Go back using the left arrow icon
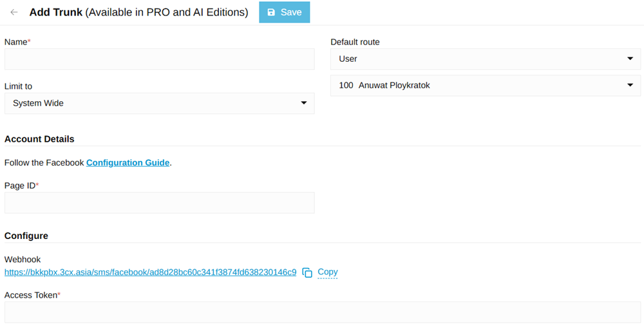The height and width of the screenshot is (326, 644). (14, 12)
